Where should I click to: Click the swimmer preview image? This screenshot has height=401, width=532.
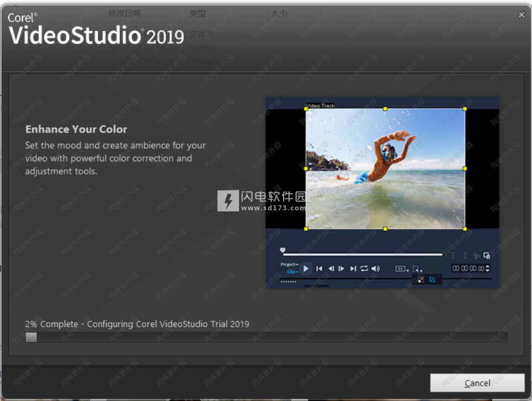[385, 168]
